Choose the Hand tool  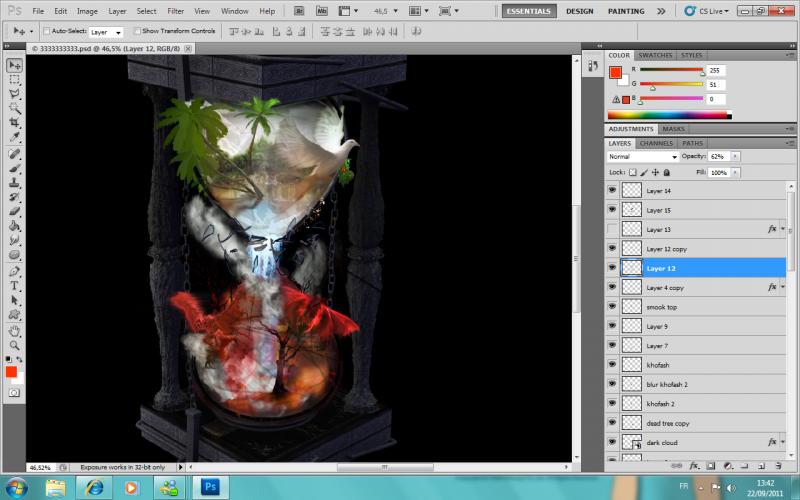tap(15, 330)
